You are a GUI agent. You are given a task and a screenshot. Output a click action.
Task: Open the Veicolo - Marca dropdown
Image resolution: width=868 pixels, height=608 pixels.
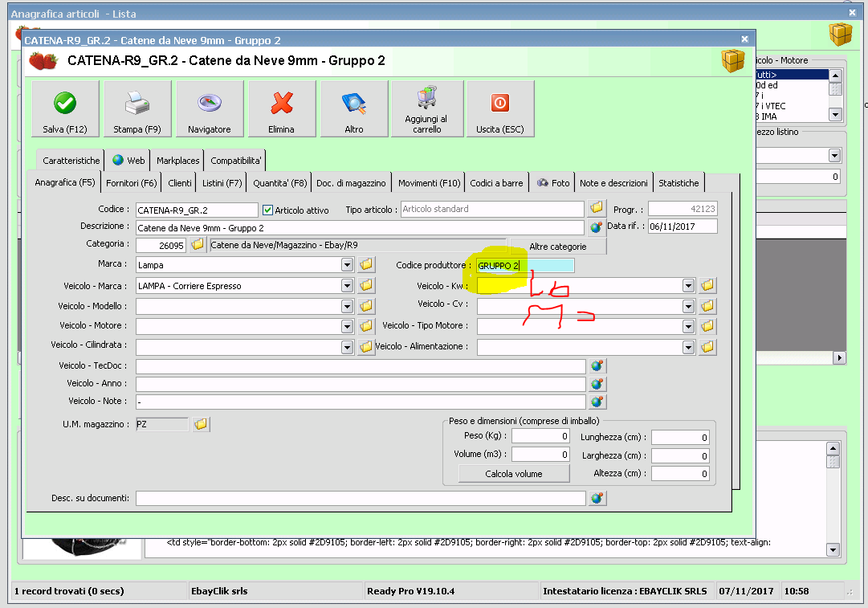click(x=347, y=285)
